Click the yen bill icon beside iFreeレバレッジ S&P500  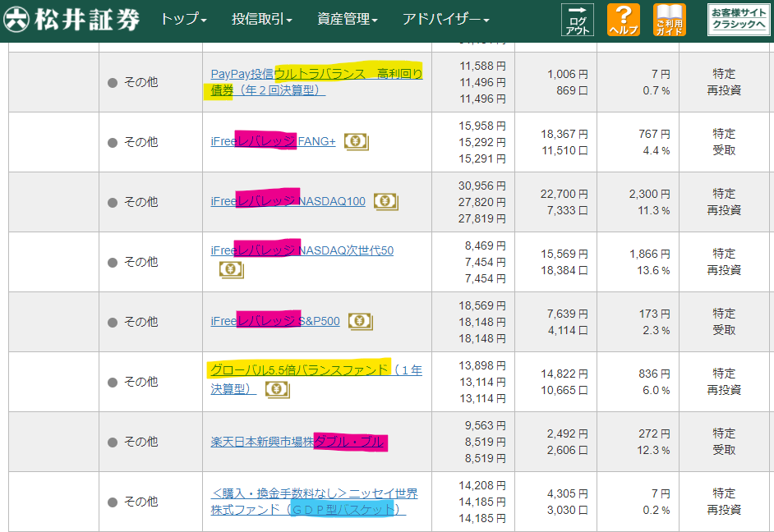tap(360, 321)
